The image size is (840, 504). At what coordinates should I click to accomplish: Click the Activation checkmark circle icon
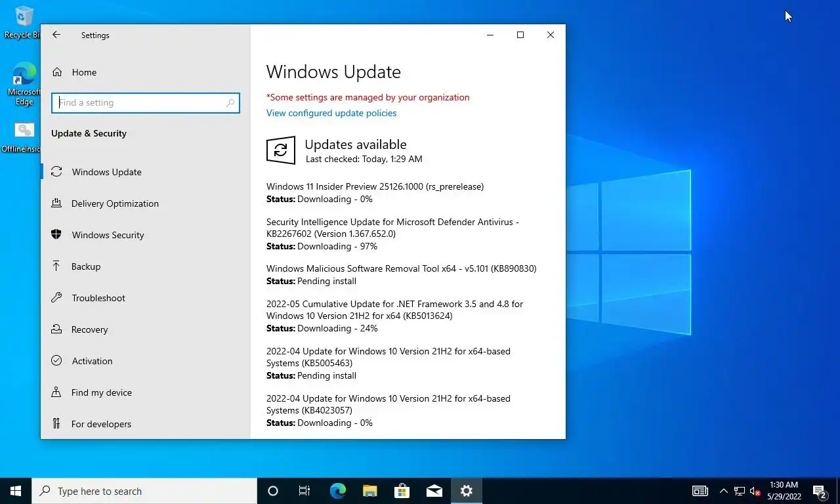pos(57,361)
